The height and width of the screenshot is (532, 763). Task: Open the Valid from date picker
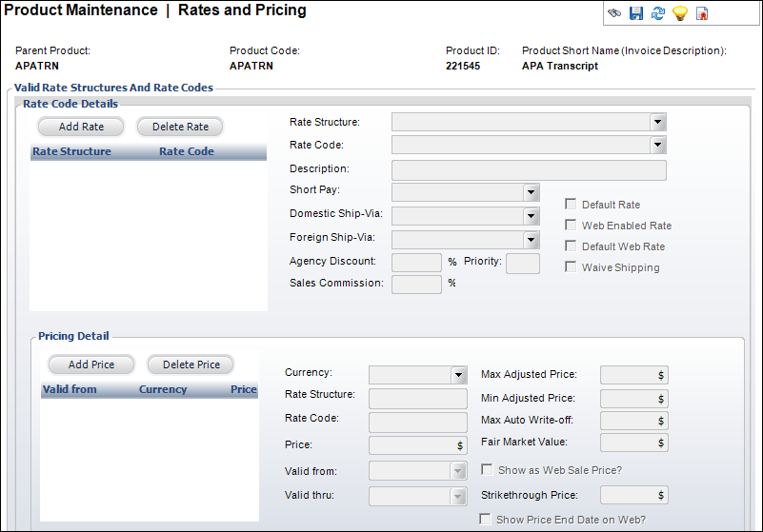click(x=457, y=471)
